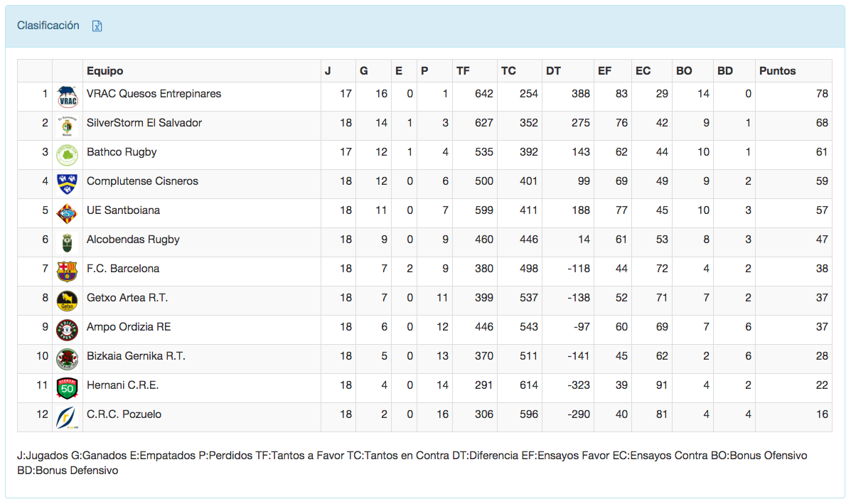Click the Equipo column header
The height and width of the screenshot is (504, 851).
105,71
